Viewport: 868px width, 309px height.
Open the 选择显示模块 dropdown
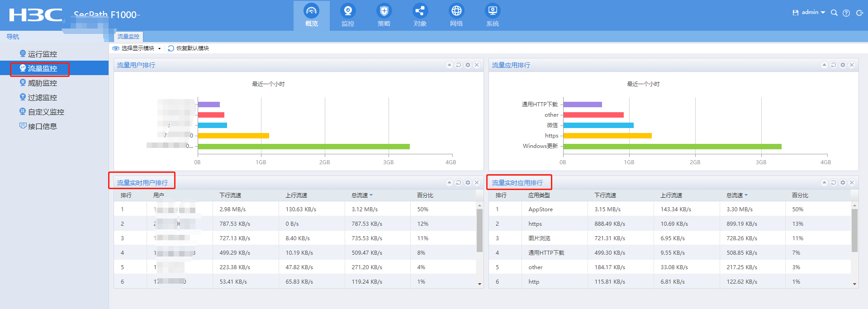pos(138,48)
